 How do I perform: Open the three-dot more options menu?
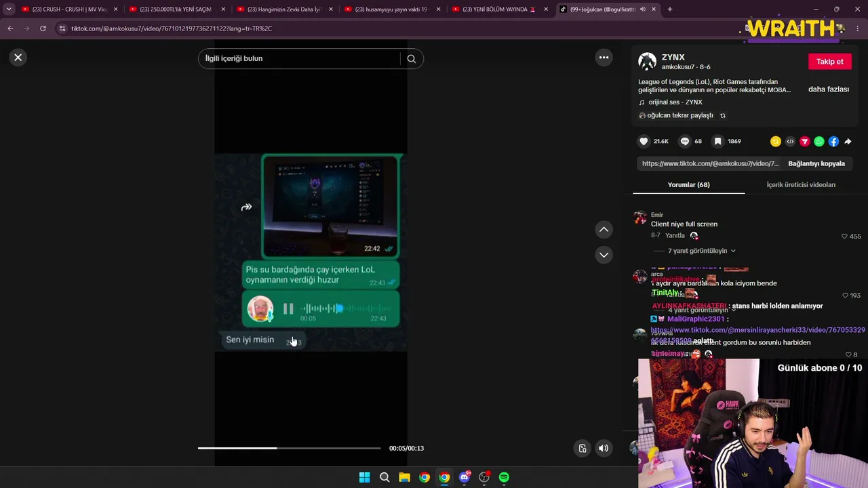pyautogui.click(x=604, y=58)
